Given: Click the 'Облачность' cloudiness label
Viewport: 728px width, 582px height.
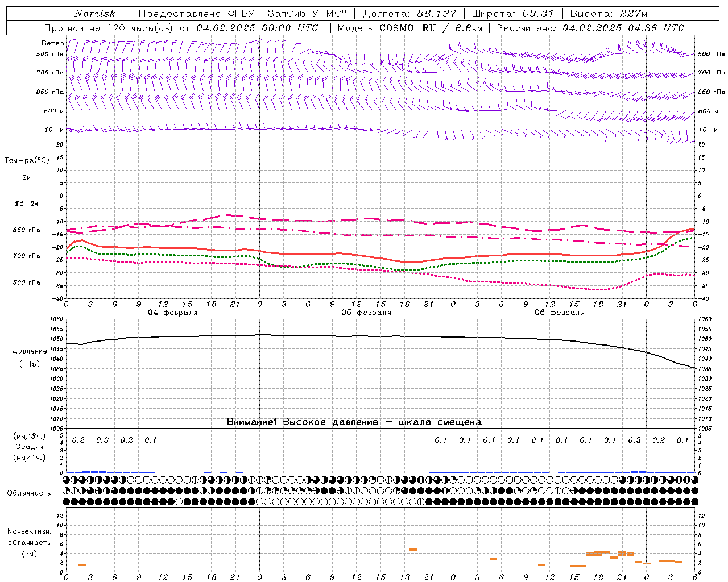Looking at the screenshot, I should (29, 493).
